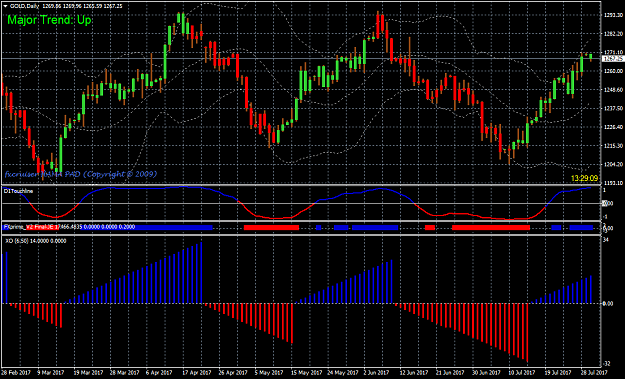Open the chart menu triangle beside GOLD,Daily
The height and width of the screenshot is (379, 625).
click(x=5, y=6)
